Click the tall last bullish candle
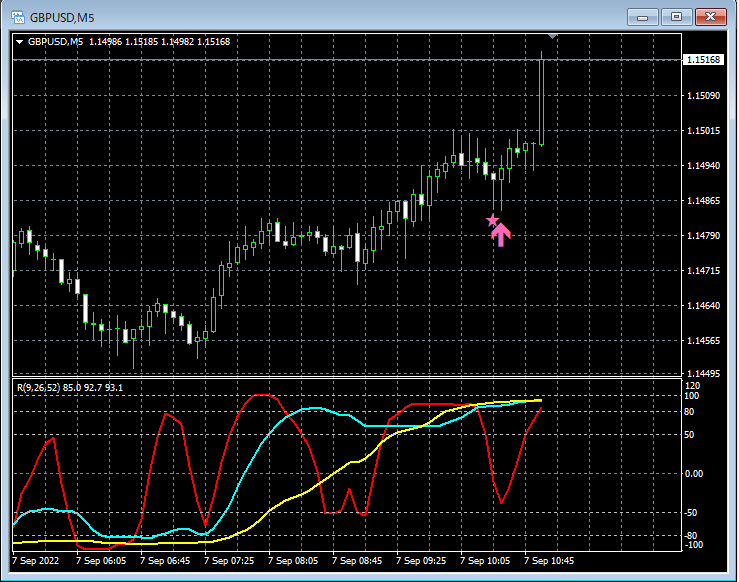 click(542, 102)
